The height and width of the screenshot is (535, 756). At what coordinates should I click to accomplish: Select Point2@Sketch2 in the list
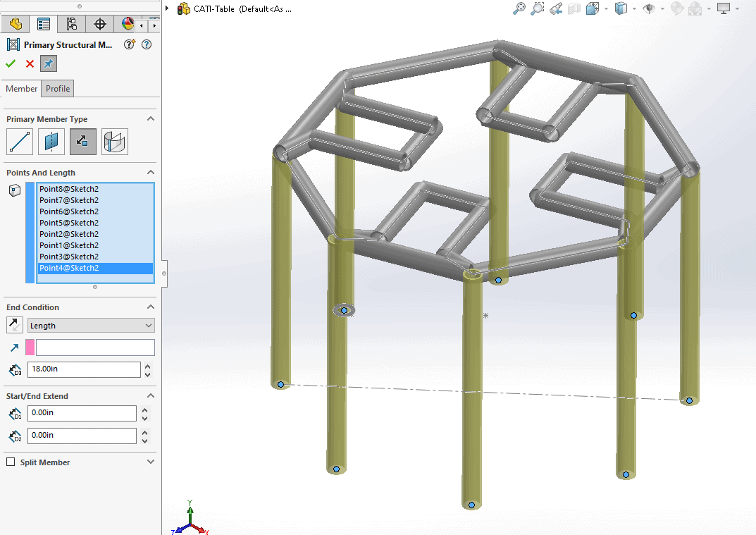click(x=95, y=234)
